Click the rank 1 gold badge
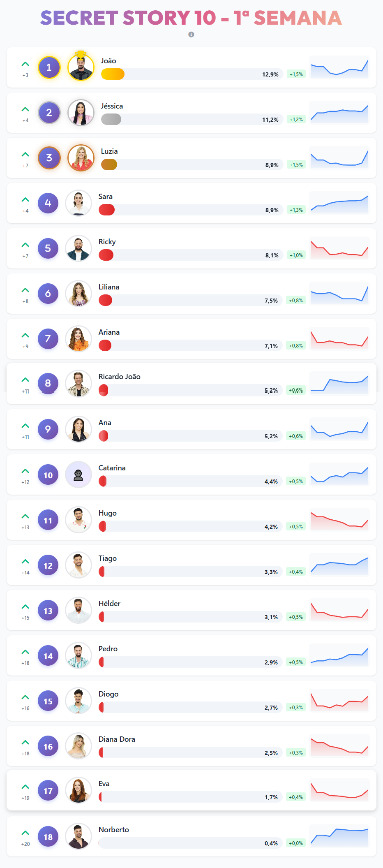Viewport: 383px width, 868px height. pyautogui.click(x=49, y=67)
